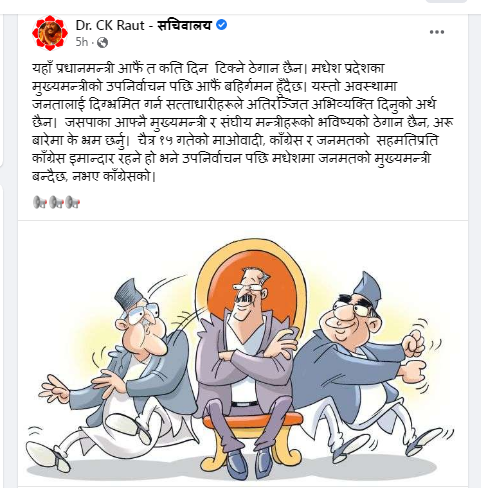The image size is (481, 488).
Task: Open the Dr. CK Raut page name link
Action: click(x=110, y=25)
